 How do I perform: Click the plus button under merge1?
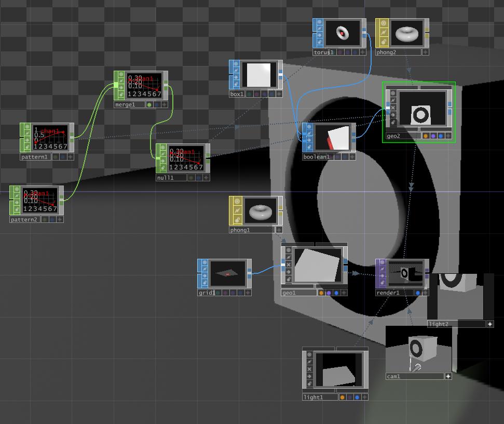pos(164,104)
